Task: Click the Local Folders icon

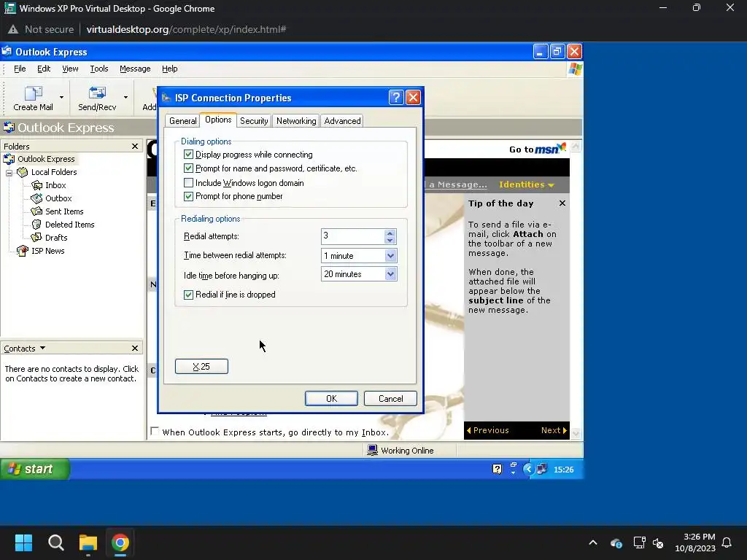Action: [x=23, y=172]
